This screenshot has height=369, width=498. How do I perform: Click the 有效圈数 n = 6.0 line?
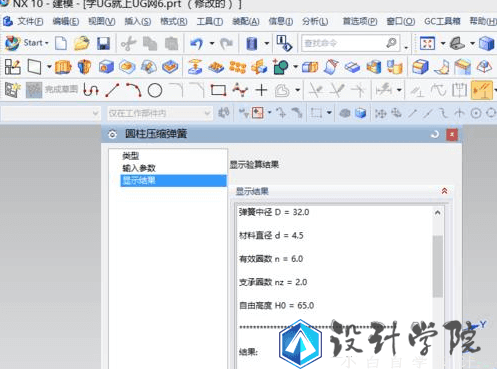click(x=271, y=259)
